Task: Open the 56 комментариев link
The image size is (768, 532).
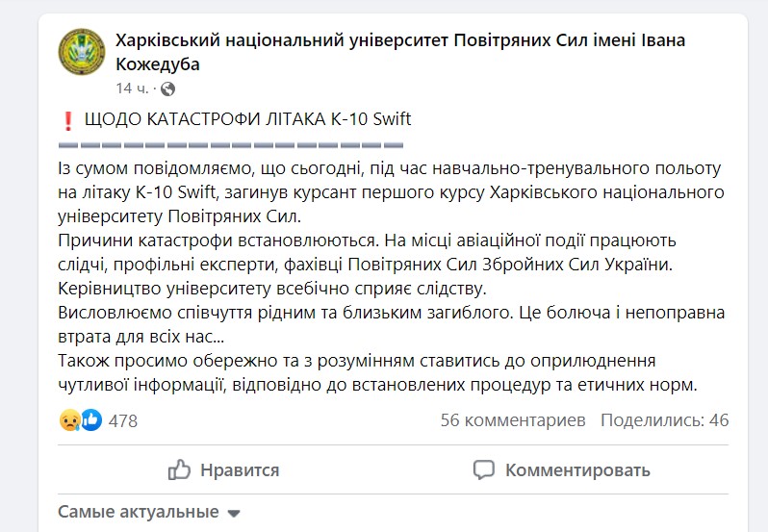Action: pos(513,419)
